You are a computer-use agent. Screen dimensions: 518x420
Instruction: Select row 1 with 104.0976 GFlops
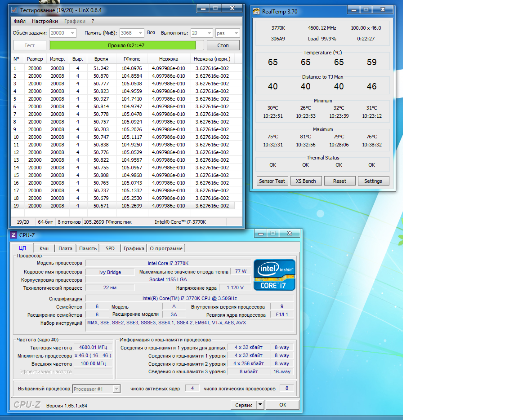[122, 68]
